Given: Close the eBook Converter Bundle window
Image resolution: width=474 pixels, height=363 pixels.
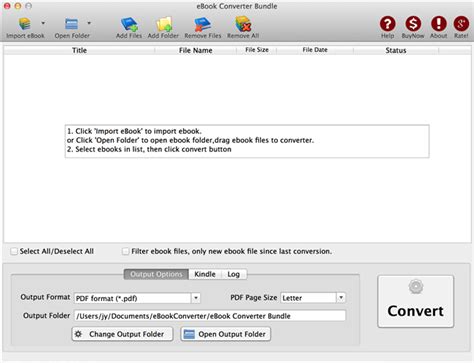Looking at the screenshot, I should coord(7,6).
